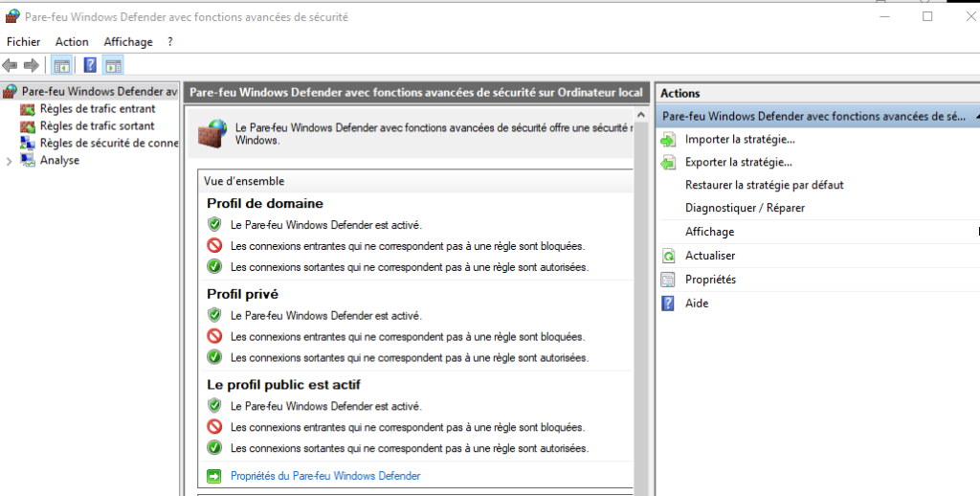Click green arrow icon beside Propriétés link
The height and width of the screenshot is (496, 980).
click(214, 477)
